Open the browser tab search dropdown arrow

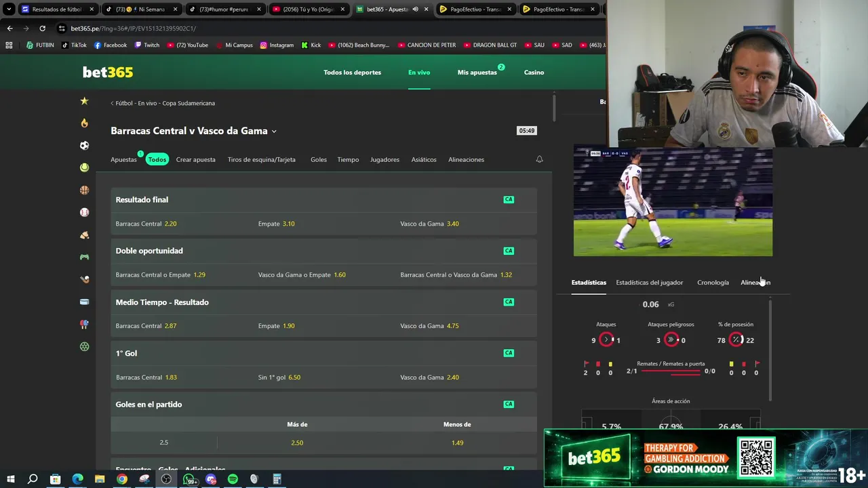(x=9, y=9)
